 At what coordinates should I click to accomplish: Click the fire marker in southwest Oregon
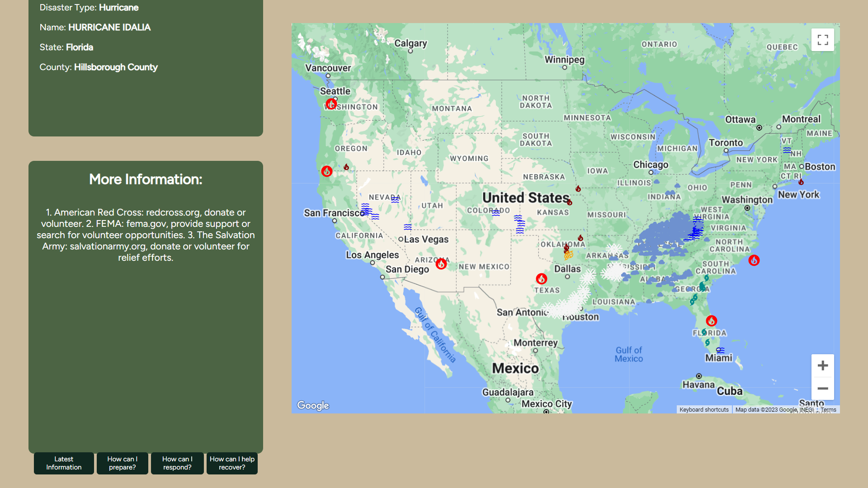point(326,171)
